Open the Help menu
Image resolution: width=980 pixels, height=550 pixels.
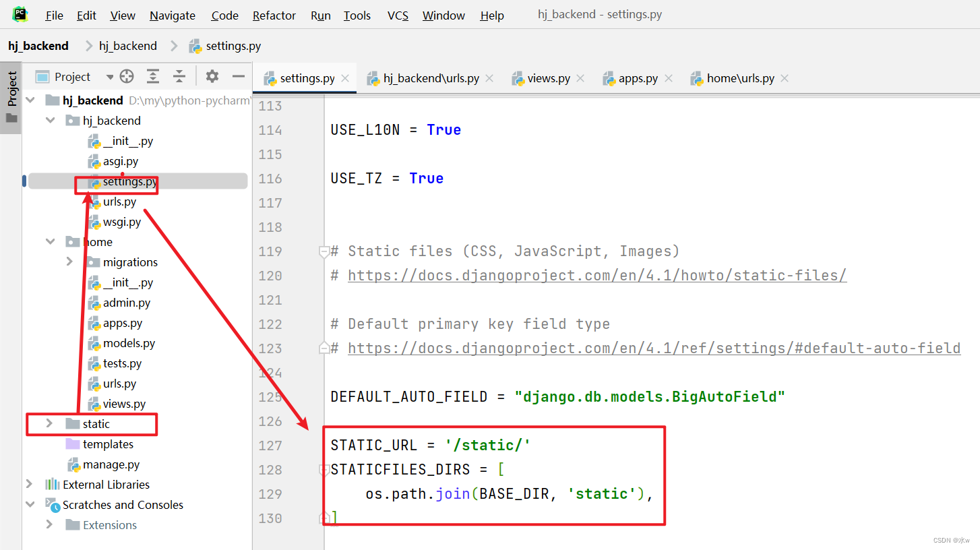(x=492, y=16)
